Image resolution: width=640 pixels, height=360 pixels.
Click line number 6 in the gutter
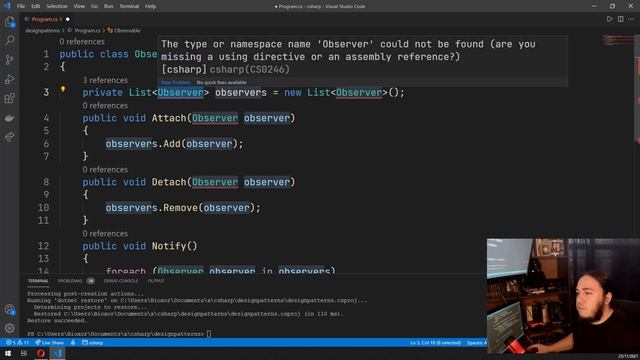(x=46, y=144)
